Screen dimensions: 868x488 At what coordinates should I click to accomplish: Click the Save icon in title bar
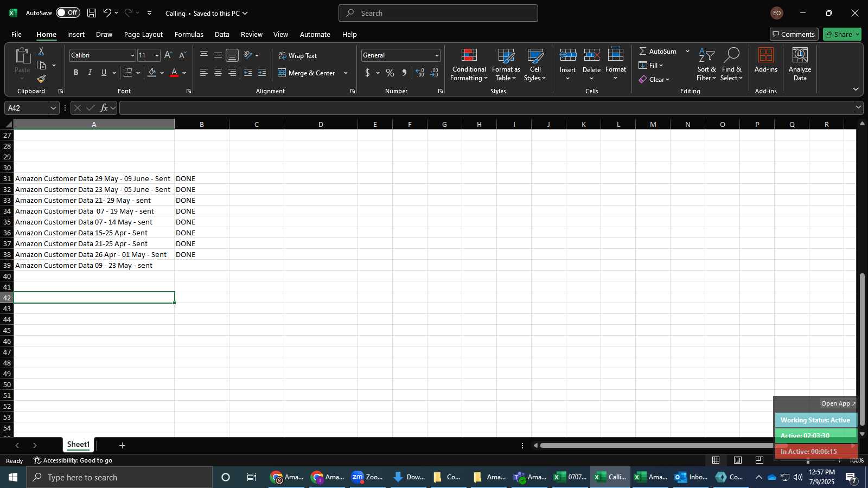[92, 13]
